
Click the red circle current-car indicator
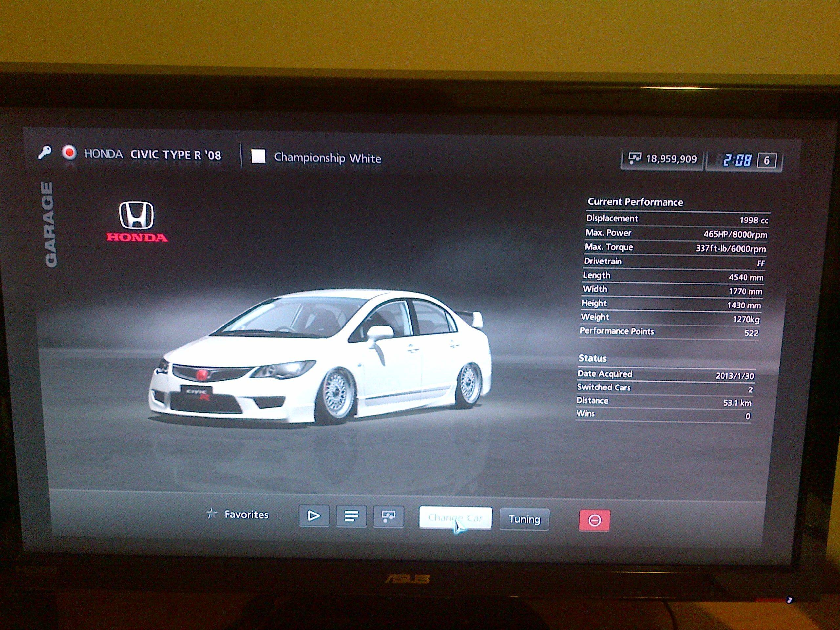click(x=69, y=153)
